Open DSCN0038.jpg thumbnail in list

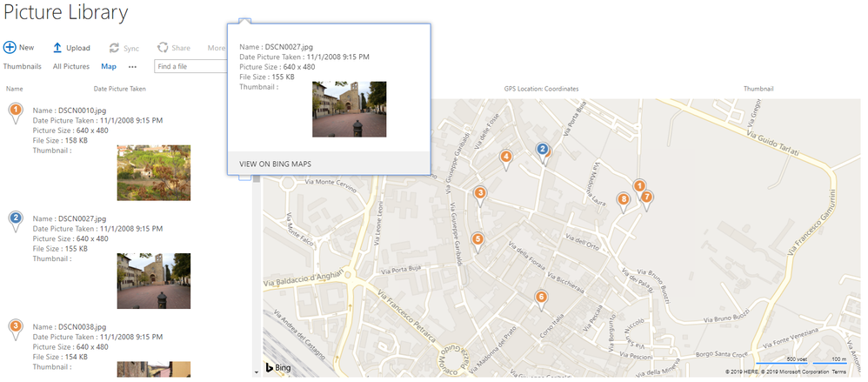point(154,369)
